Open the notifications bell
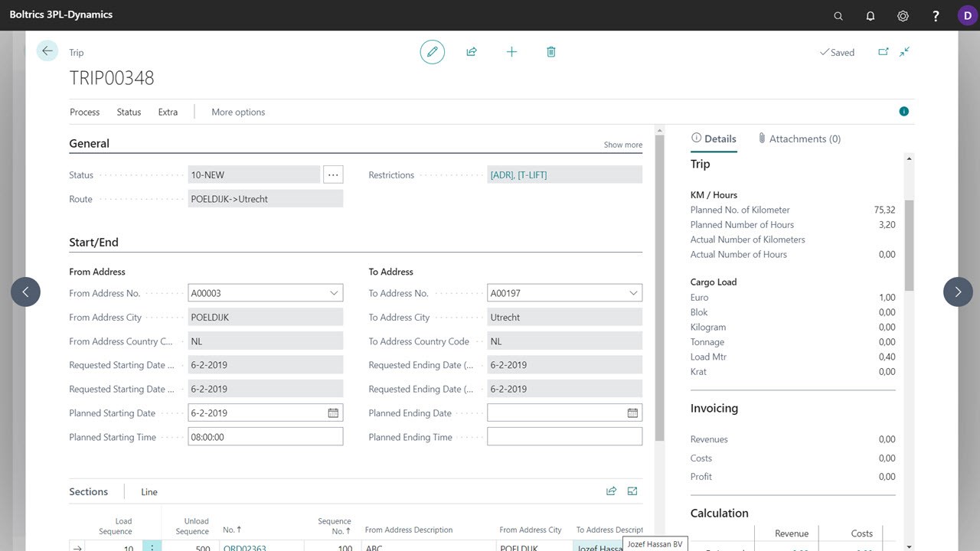Viewport: 980px width, 551px height. coord(871,15)
